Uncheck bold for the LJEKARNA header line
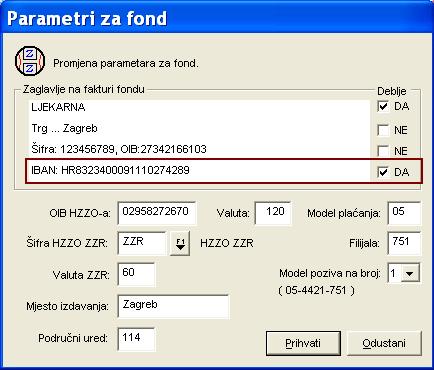Viewport: 434px width, 370px height. [x=383, y=107]
